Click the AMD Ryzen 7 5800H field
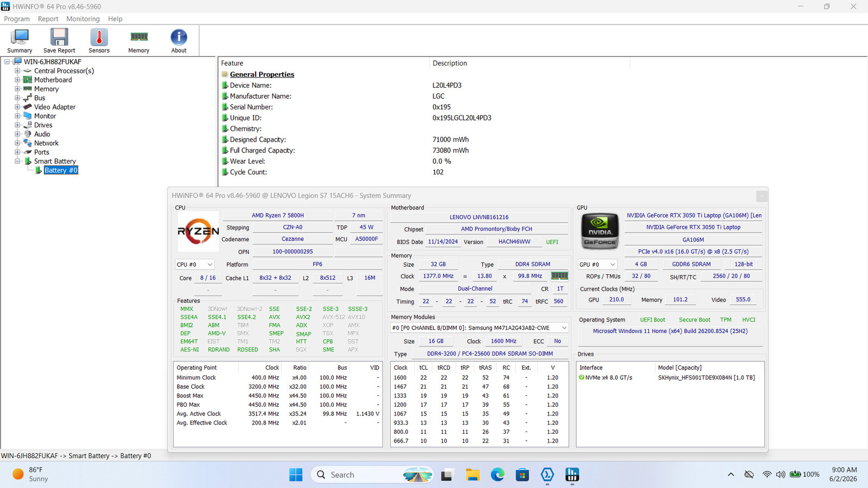868x488 pixels. tap(278, 215)
